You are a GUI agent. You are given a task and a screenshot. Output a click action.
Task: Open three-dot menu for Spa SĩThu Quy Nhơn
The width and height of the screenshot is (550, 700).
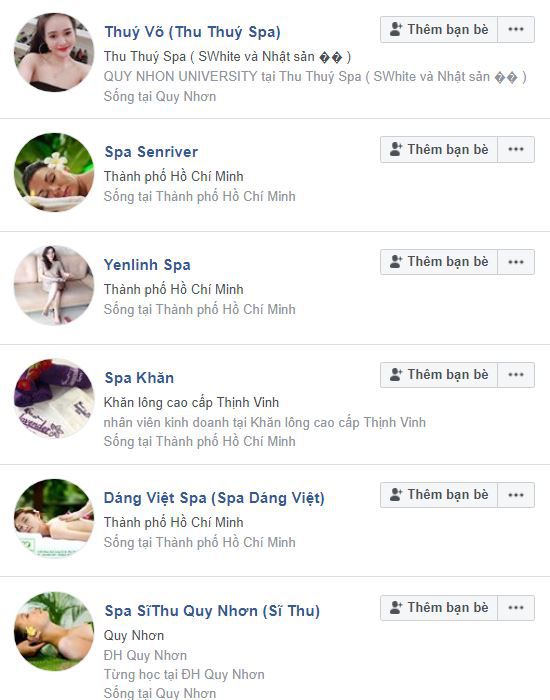[x=516, y=608]
